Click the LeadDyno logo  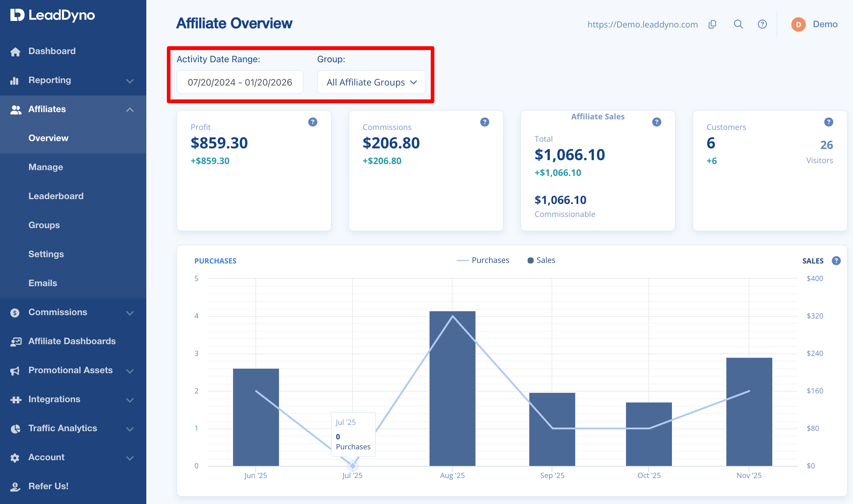pyautogui.click(x=52, y=15)
